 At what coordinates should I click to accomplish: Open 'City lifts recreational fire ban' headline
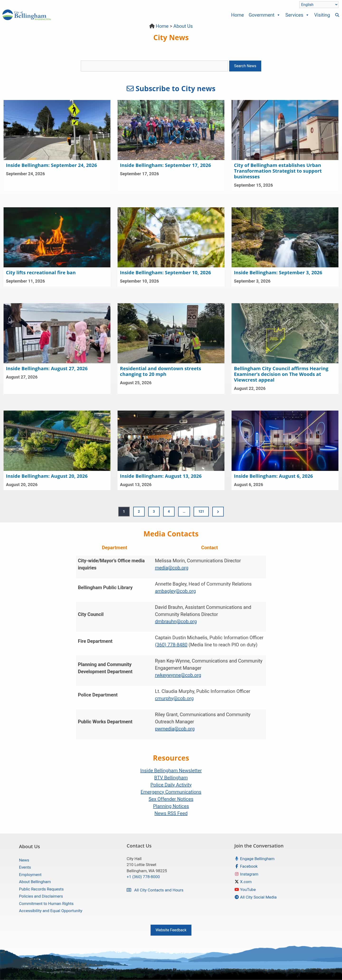pos(41,272)
